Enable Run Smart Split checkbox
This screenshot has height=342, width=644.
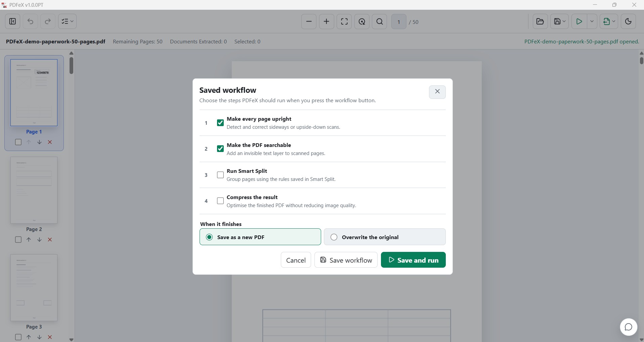(x=220, y=175)
